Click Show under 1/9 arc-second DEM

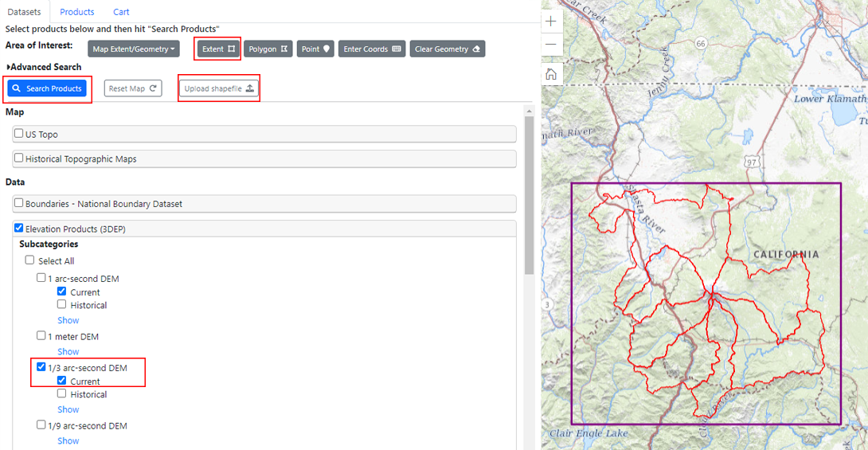point(68,440)
